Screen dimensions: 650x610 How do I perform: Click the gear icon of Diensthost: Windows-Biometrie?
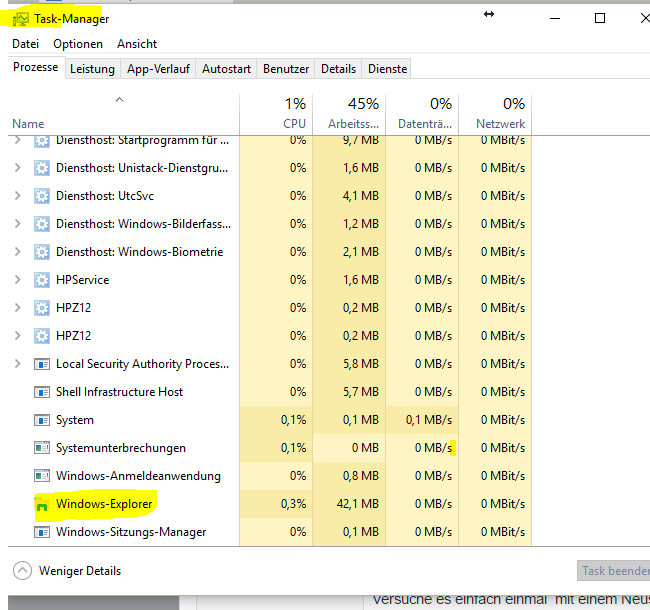point(42,252)
